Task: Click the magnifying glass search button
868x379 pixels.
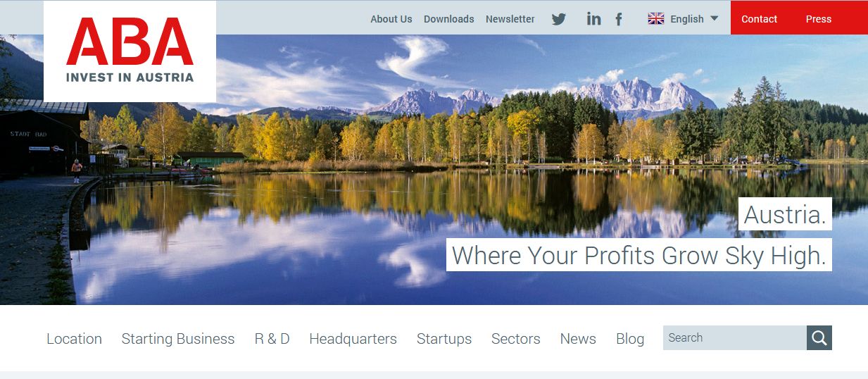Action: coord(819,338)
